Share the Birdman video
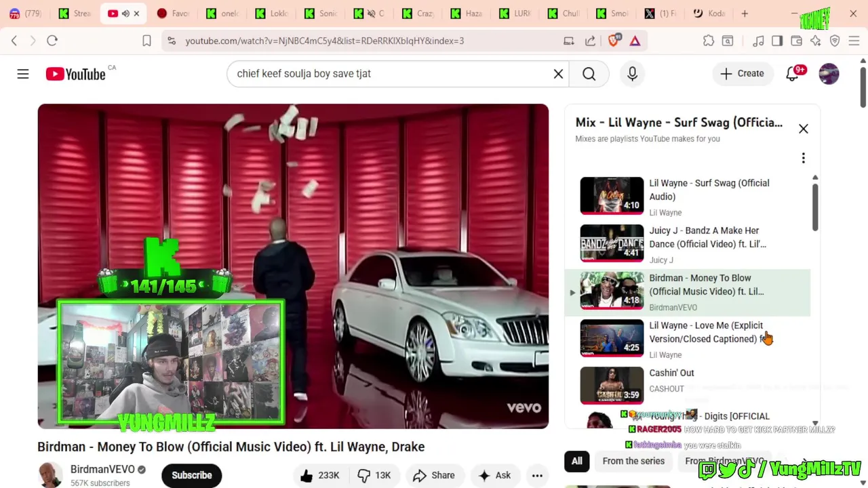The width and height of the screenshot is (868, 488). [x=434, y=475]
